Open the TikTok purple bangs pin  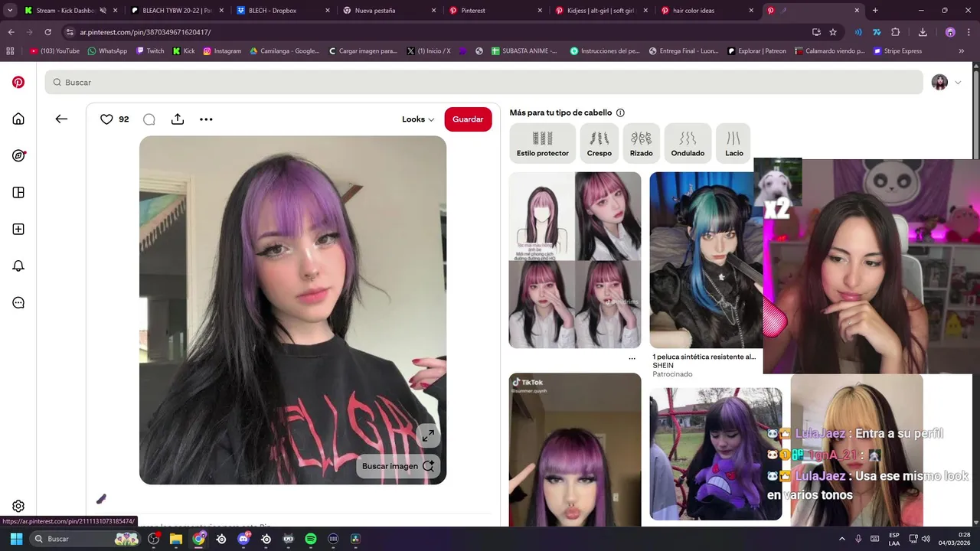pyautogui.click(x=575, y=450)
